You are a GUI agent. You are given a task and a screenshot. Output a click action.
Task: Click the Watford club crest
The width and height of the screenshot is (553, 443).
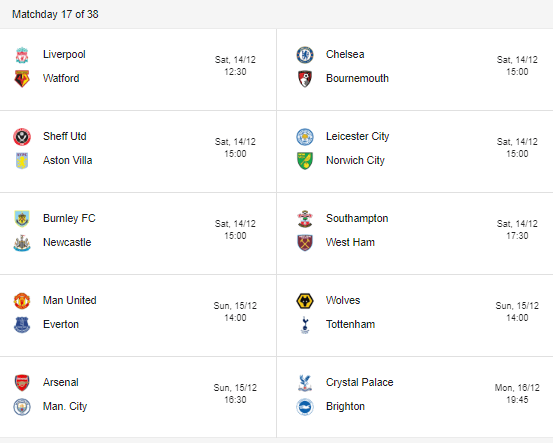22,78
